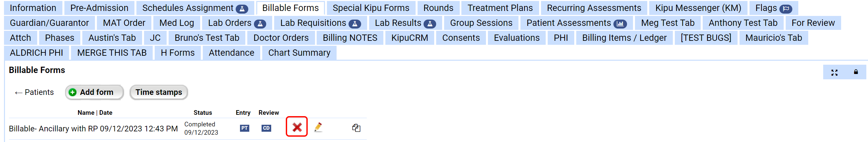Click the copy form icon
The height and width of the screenshot is (142, 868).
click(356, 127)
